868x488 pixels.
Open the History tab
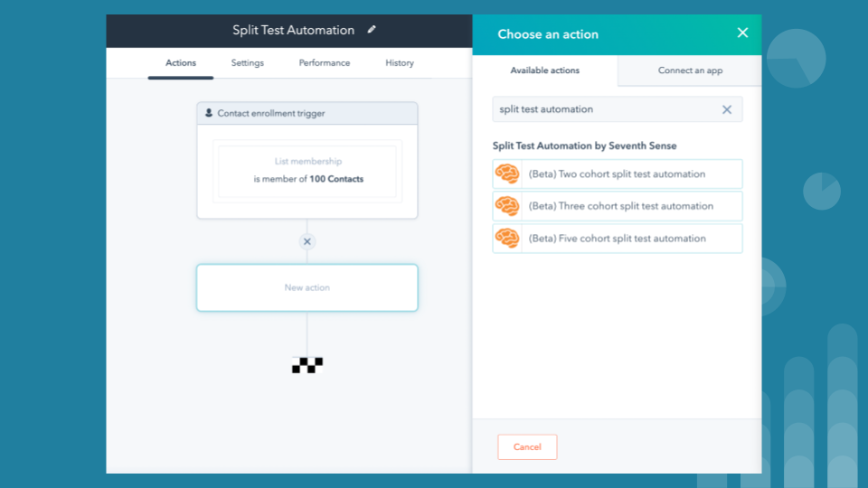(x=400, y=63)
